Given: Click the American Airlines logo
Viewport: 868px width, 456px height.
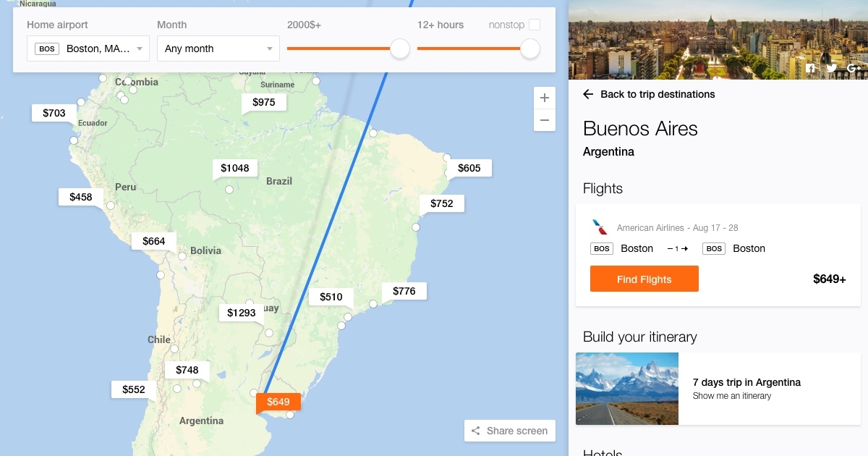Looking at the screenshot, I should click(600, 227).
